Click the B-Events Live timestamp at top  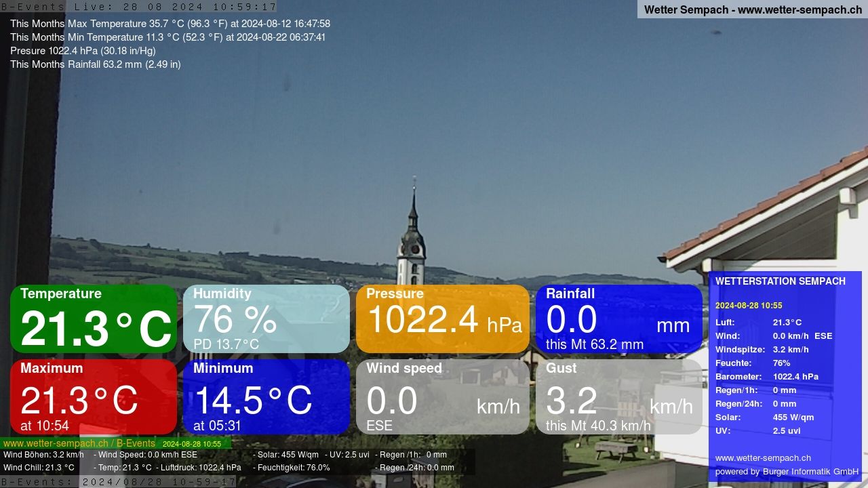pos(138,7)
